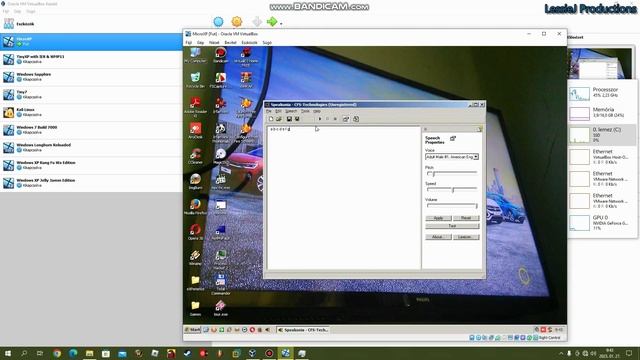The height and width of the screenshot is (360, 640).
Task: Click the About button in Speech Properties
Action: 438,237
